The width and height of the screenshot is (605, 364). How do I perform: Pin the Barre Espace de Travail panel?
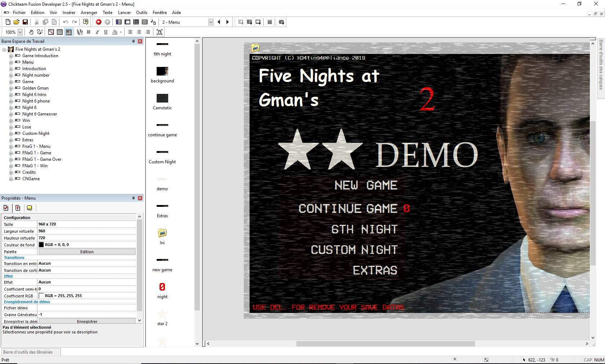point(133,41)
